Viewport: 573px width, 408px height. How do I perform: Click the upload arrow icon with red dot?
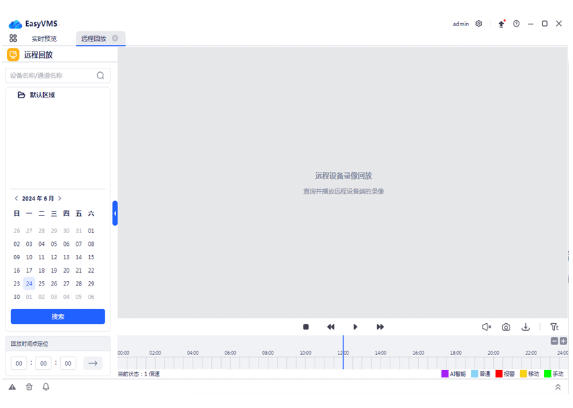point(501,24)
